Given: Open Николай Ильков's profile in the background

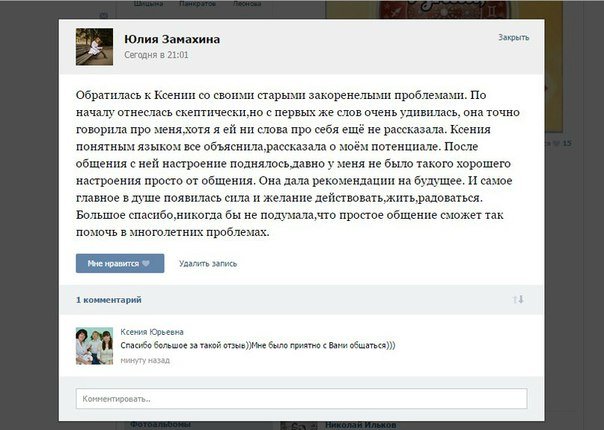Looking at the screenshot, I should point(360,425).
